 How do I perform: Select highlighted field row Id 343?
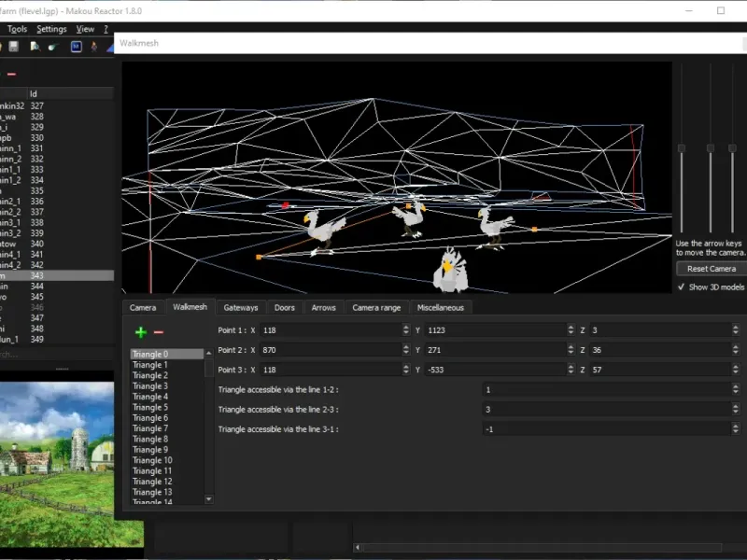pyautogui.click(x=57, y=275)
